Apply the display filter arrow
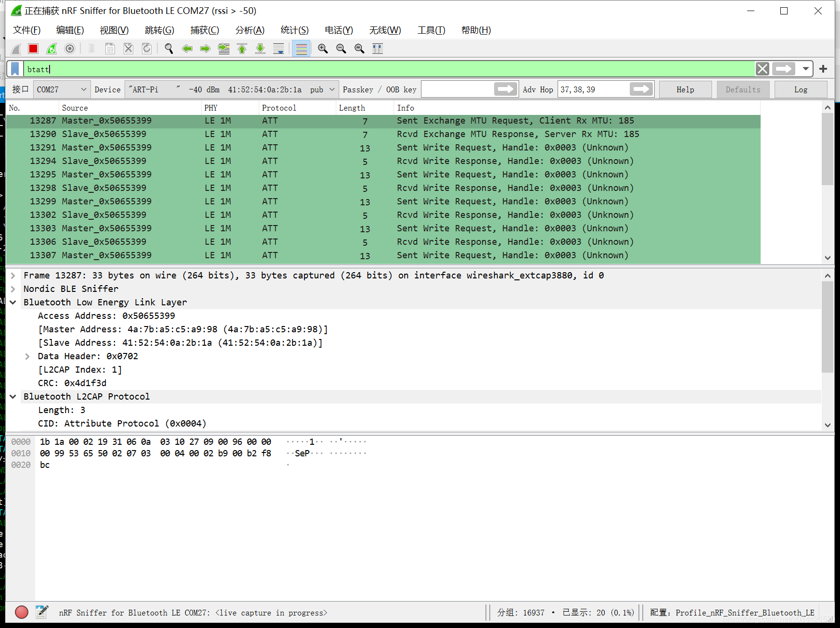Image resolution: width=840 pixels, height=628 pixels. click(784, 69)
